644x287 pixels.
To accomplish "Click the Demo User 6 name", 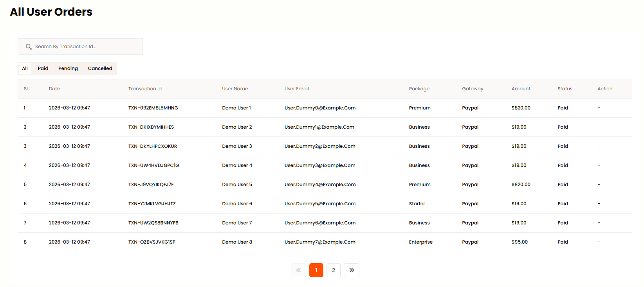I will point(237,204).
